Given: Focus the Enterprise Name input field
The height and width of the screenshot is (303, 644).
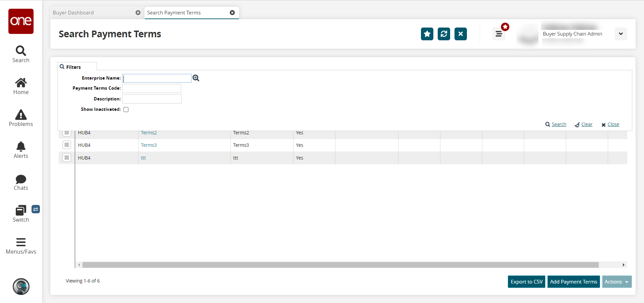Looking at the screenshot, I should pos(157,78).
